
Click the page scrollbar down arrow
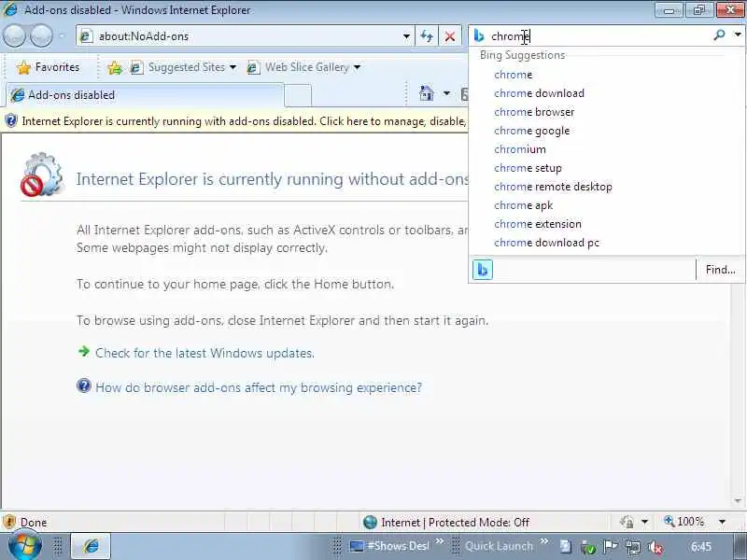[x=738, y=501]
